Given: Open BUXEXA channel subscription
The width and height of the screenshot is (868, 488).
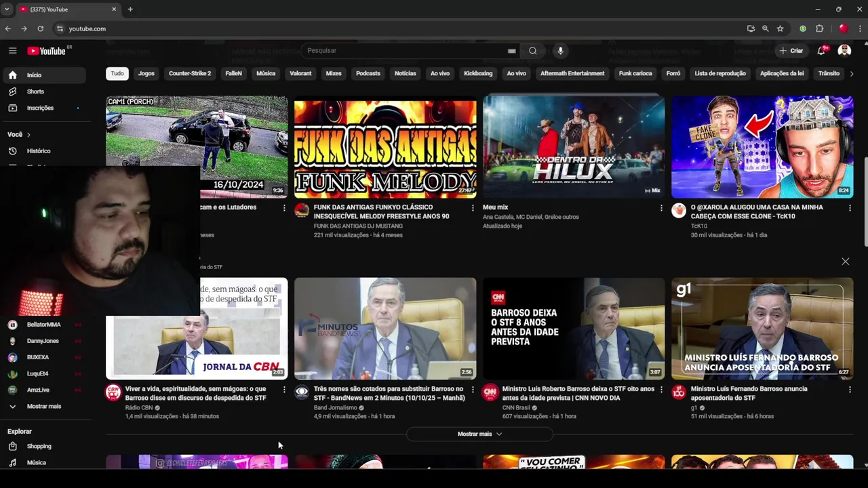Looking at the screenshot, I should 44,357.
